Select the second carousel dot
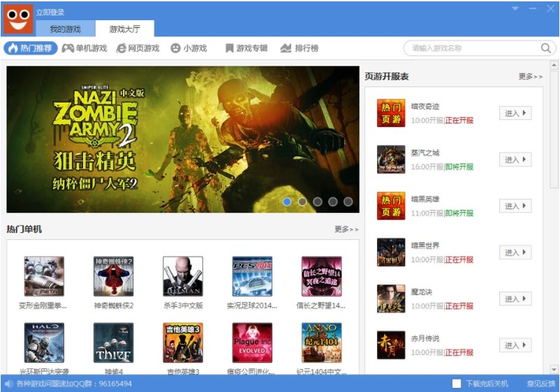Screen dimensions: 560x392 click(x=302, y=202)
